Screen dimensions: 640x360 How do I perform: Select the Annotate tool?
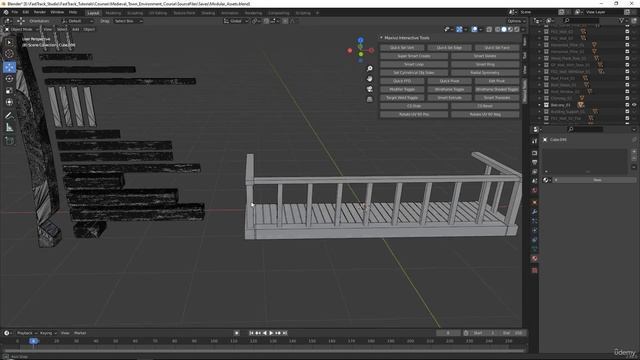pyautogui.click(x=9, y=116)
